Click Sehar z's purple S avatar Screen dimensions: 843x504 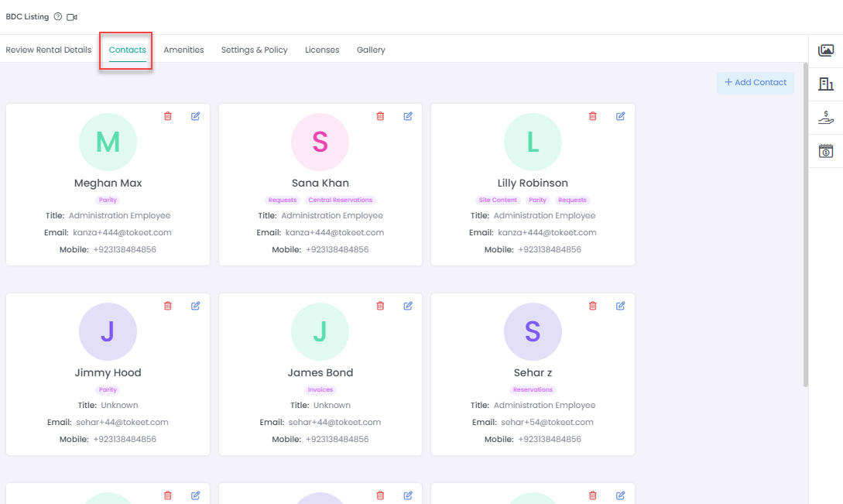533,332
